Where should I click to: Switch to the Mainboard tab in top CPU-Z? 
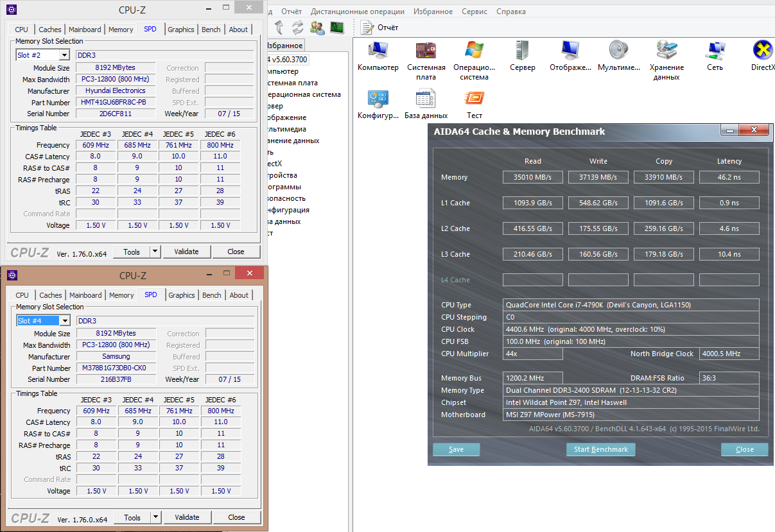click(x=85, y=30)
